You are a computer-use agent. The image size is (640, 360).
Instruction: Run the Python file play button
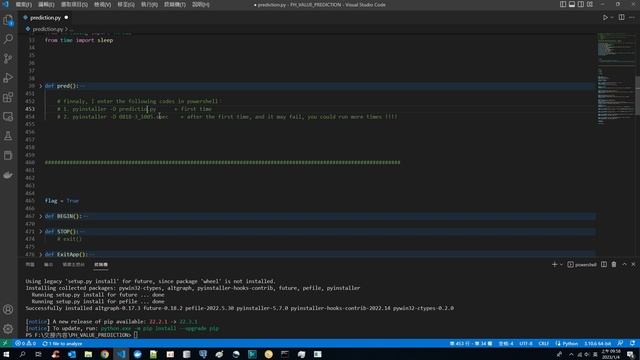coord(605,18)
